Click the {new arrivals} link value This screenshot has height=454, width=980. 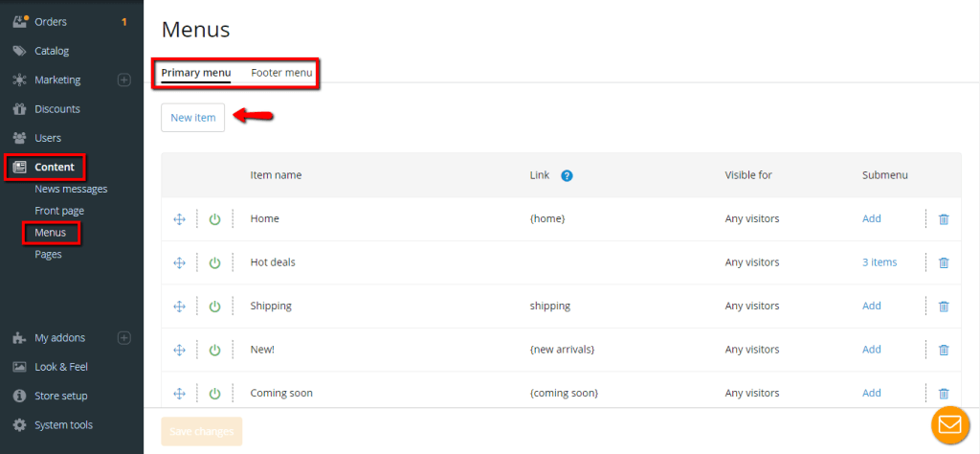click(x=562, y=350)
